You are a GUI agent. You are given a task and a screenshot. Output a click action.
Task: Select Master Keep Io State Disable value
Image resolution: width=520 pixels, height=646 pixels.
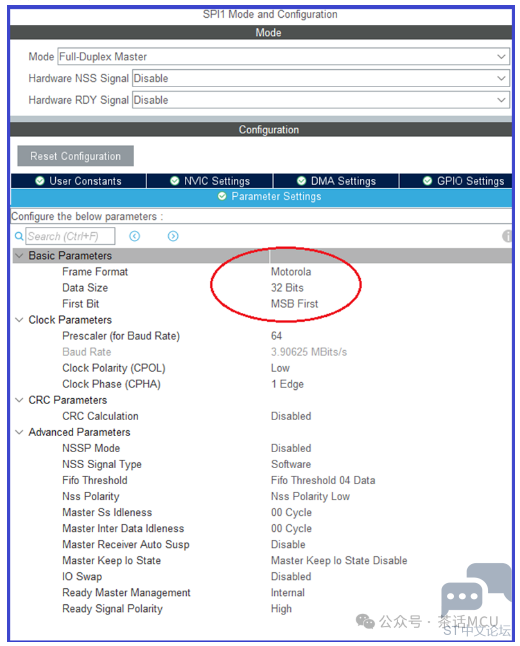click(x=339, y=561)
